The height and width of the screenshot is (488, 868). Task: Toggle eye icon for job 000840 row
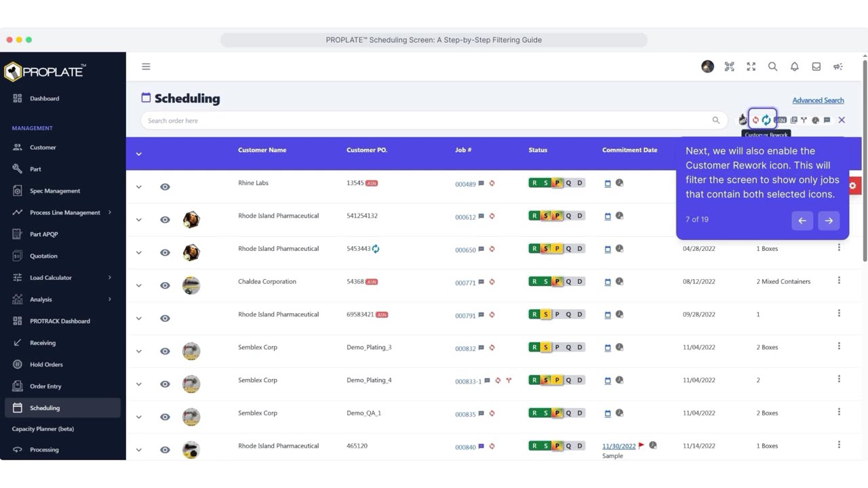(x=165, y=450)
